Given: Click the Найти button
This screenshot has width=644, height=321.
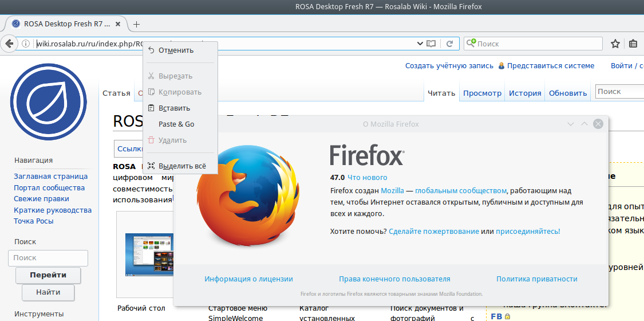Looking at the screenshot, I should pos(48,292).
